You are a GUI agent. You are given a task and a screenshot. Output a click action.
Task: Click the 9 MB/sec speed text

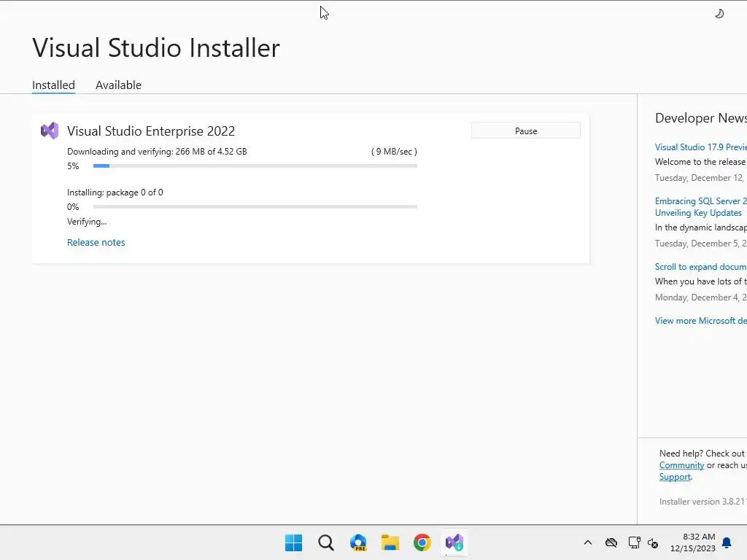click(394, 152)
